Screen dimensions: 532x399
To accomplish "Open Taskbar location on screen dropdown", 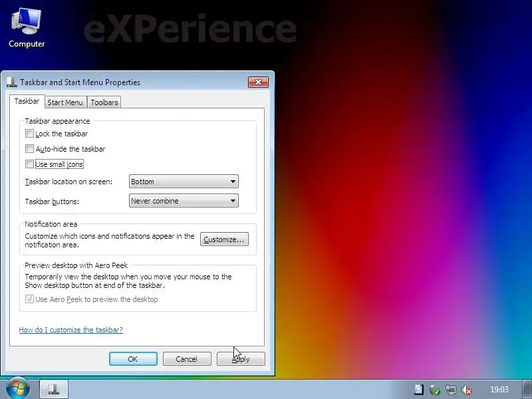I will [x=184, y=181].
